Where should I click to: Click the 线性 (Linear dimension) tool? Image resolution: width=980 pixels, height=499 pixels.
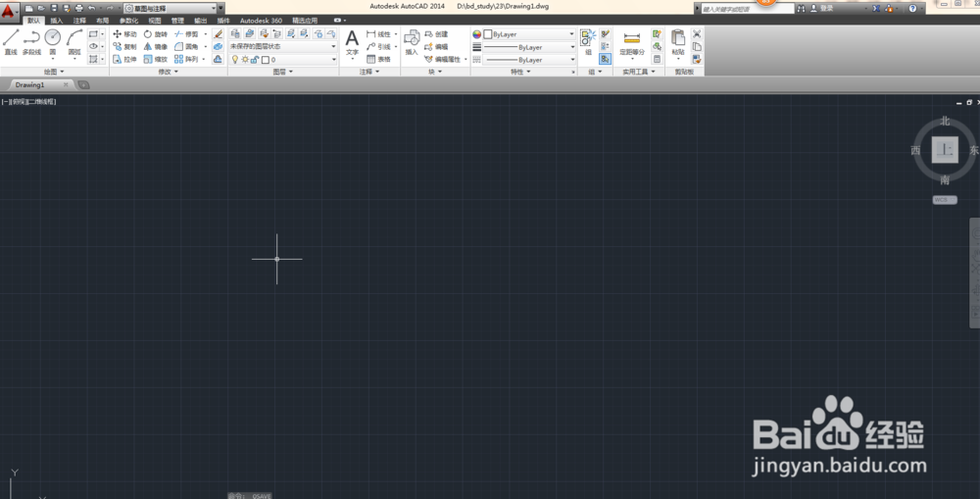click(x=378, y=33)
